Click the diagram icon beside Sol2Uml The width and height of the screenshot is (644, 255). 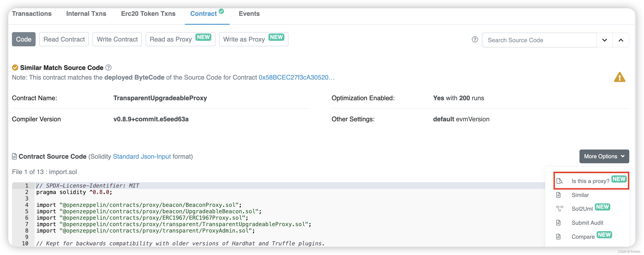(559, 209)
